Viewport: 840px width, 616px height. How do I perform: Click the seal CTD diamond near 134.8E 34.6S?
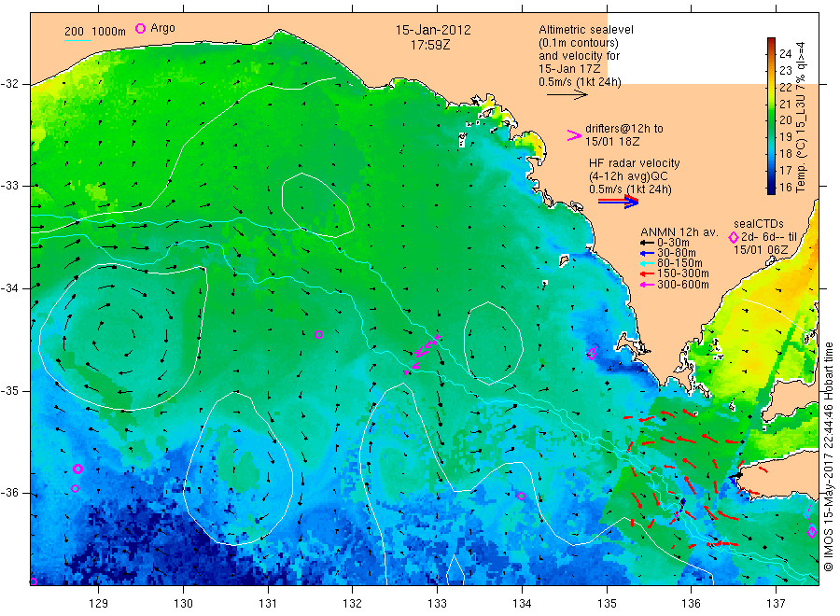pos(592,353)
